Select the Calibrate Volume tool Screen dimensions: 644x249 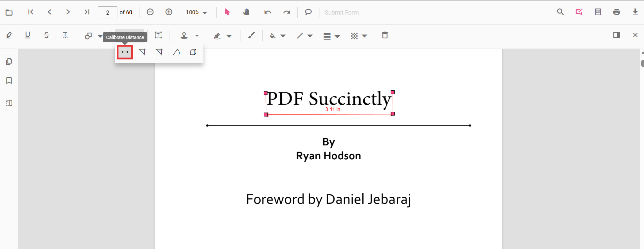tap(193, 52)
